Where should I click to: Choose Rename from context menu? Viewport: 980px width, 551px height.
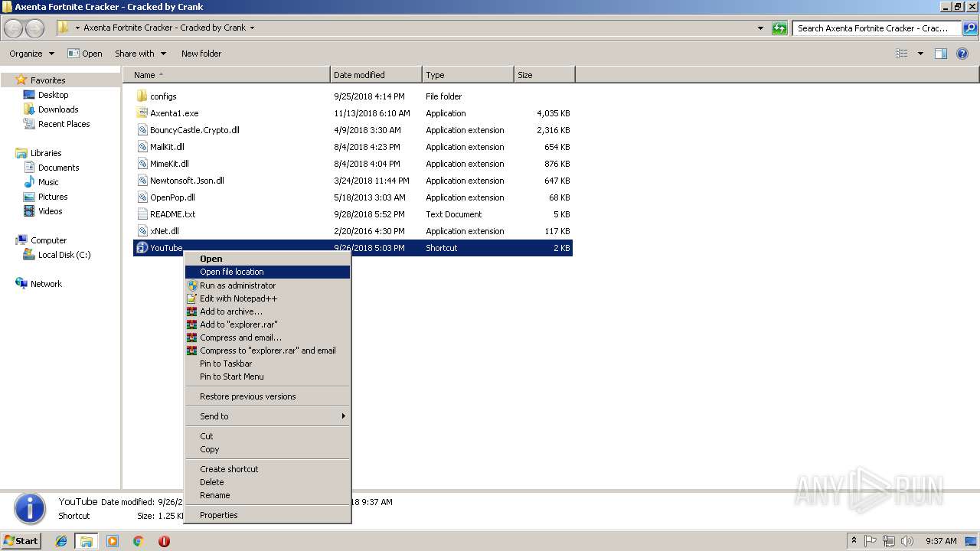point(267,495)
